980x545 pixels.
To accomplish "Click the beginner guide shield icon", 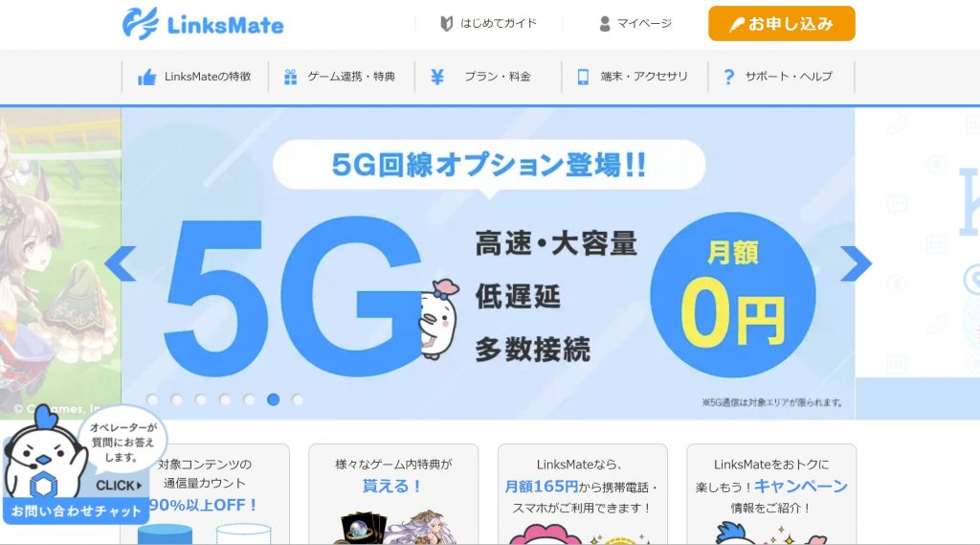I will (446, 24).
